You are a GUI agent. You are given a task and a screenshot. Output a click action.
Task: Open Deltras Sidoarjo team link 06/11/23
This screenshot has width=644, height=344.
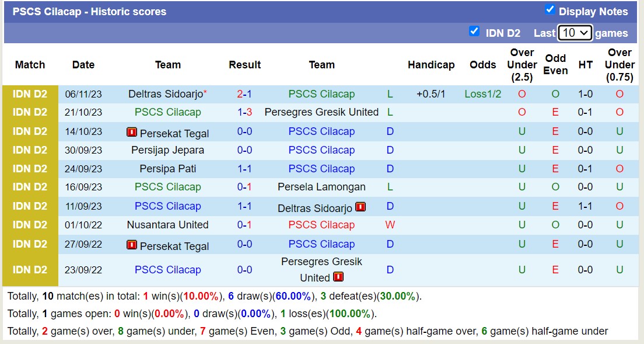tap(166, 94)
